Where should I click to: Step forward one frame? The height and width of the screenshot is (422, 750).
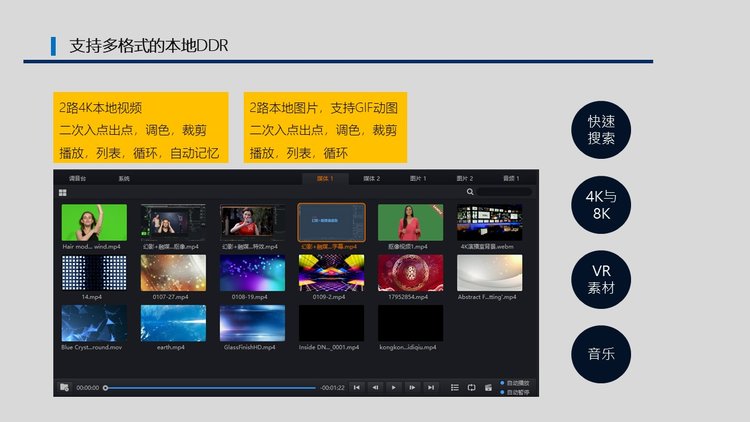[x=413, y=387]
